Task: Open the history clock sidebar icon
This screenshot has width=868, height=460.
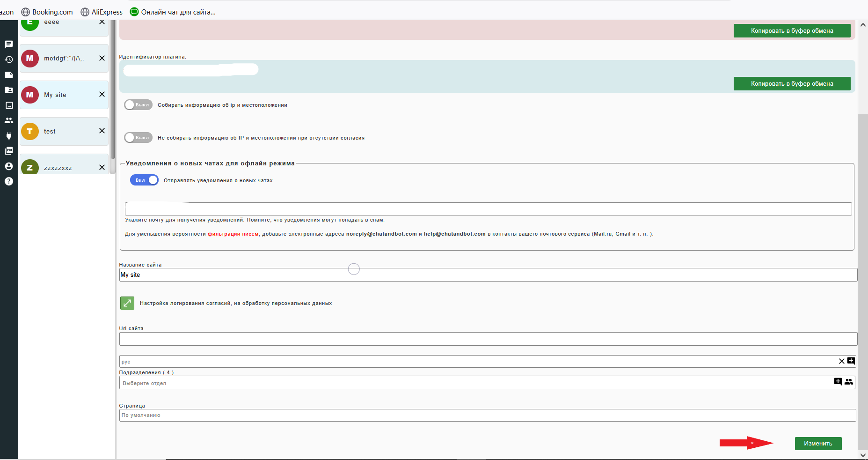Action: click(8, 59)
